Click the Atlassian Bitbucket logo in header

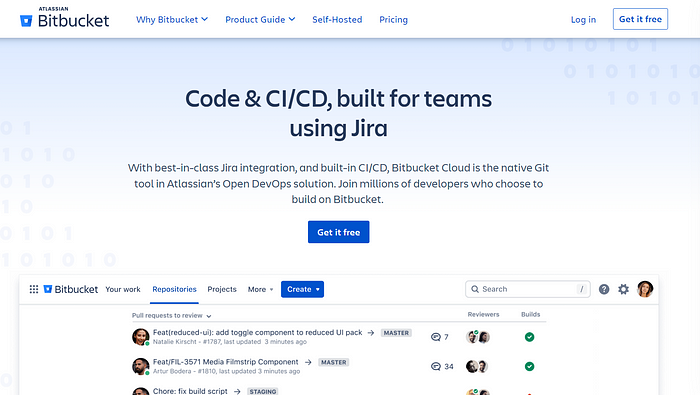click(x=65, y=18)
